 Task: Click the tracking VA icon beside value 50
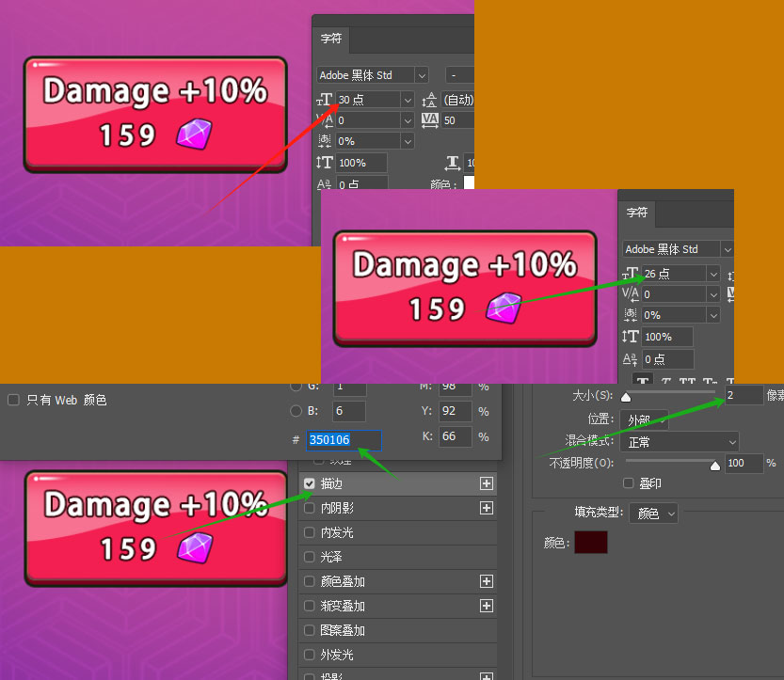430,120
